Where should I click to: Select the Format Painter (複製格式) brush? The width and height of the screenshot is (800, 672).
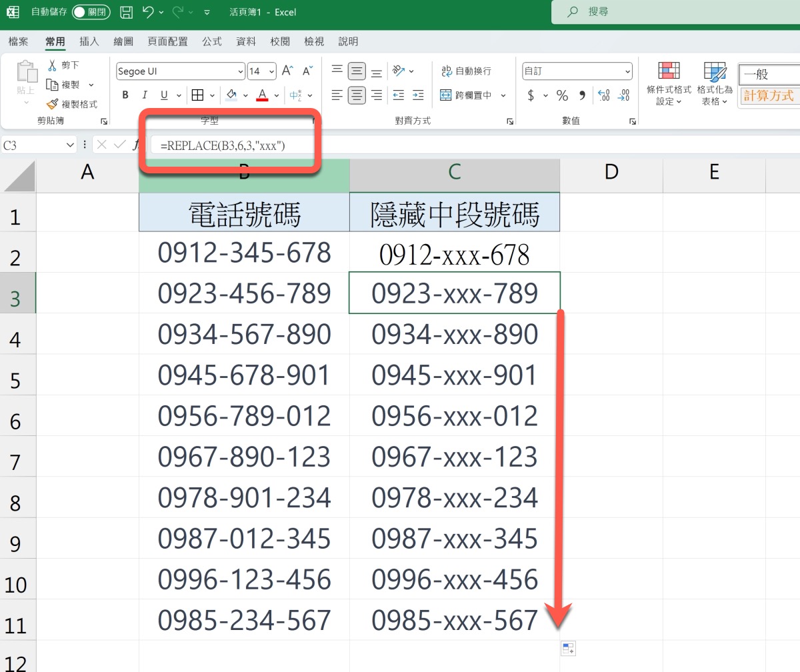[53, 104]
